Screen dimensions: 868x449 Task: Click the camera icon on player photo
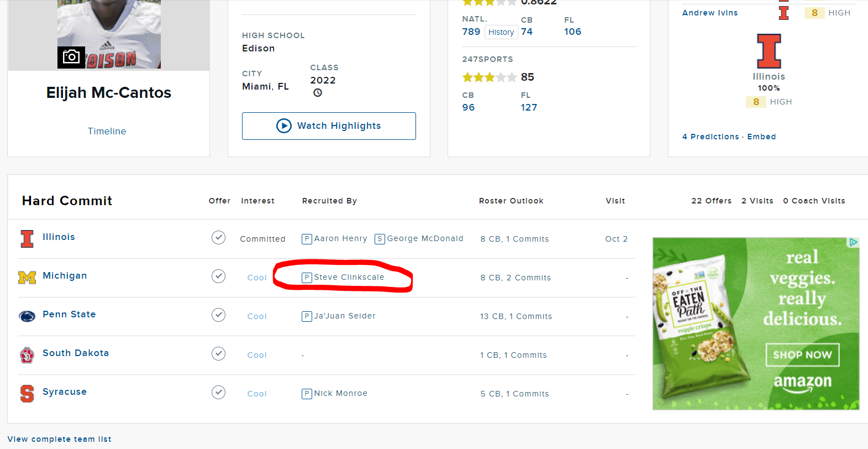click(x=71, y=57)
